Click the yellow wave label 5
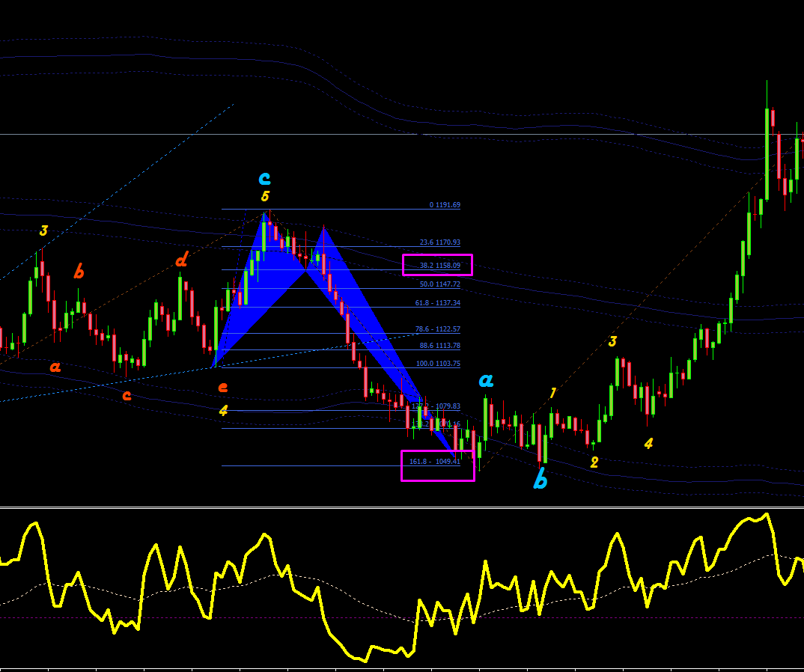The height and width of the screenshot is (672, 804). click(x=265, y=196)
